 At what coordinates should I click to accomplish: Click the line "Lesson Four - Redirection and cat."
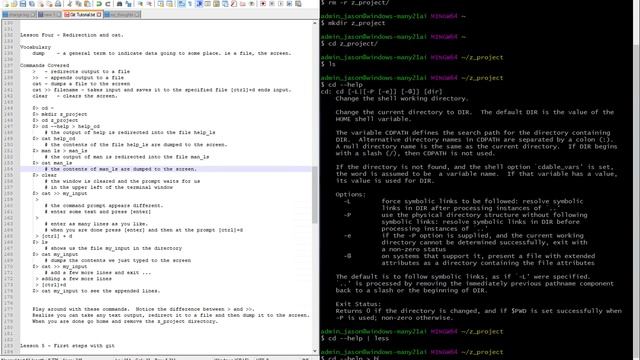(x=71, y=35)
